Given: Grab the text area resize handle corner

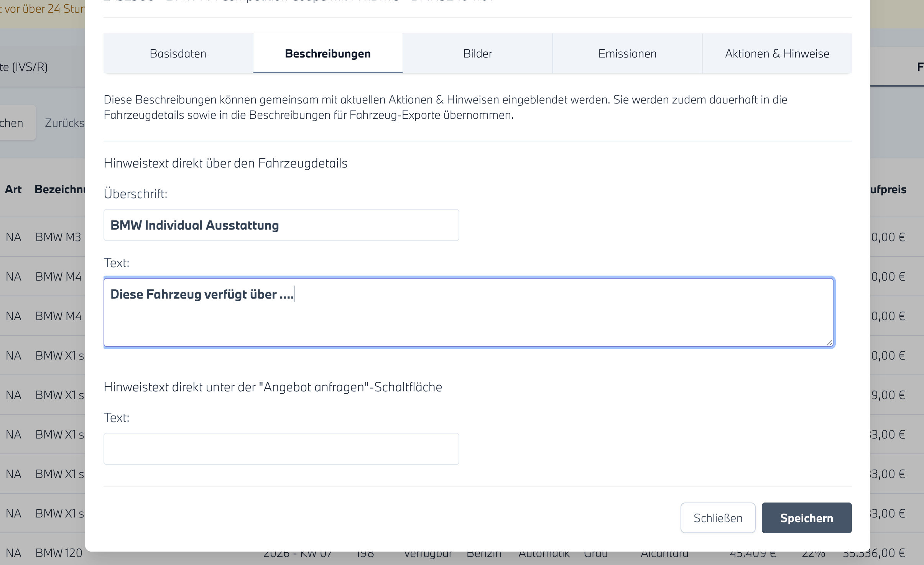Looking at the screenshot, I should (829, 343).
